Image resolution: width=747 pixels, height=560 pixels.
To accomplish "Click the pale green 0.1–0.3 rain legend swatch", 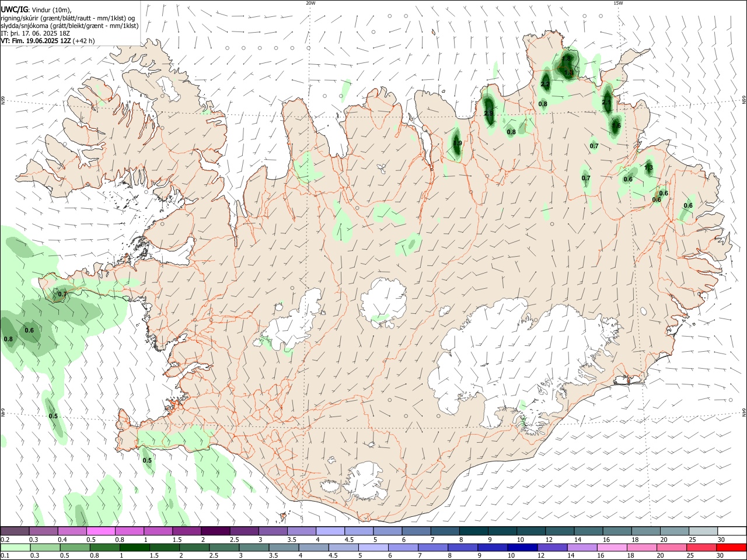I will pyautogui.click(x=15, y=548).
